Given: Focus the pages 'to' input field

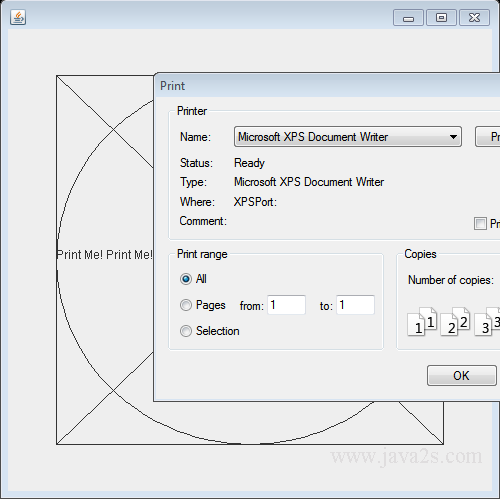Looking at the screenshot, I should [x=355, y=305].
